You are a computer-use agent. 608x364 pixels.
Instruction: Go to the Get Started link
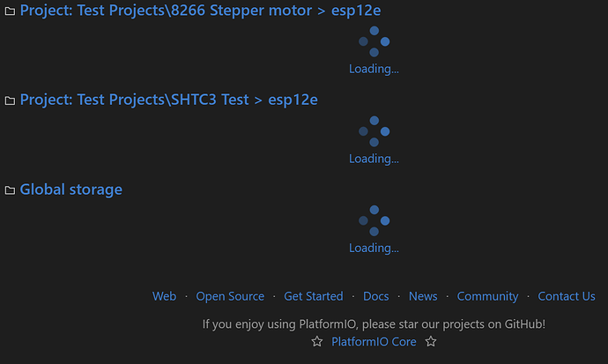click(314, 296)
